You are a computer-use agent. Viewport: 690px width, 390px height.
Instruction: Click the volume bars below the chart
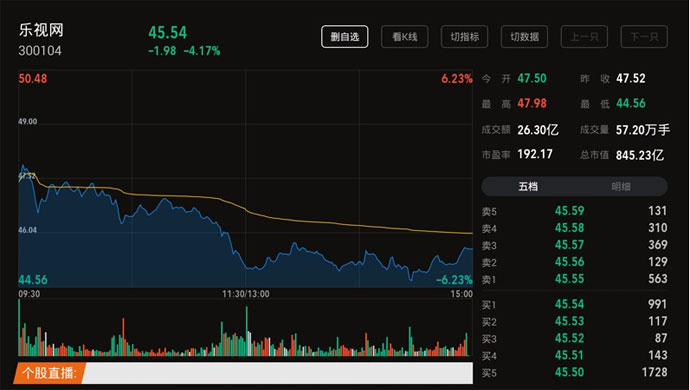[243, 328]
